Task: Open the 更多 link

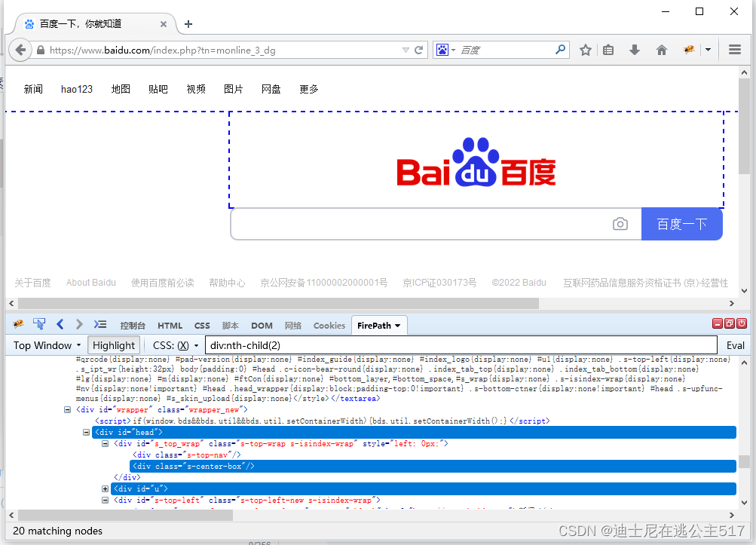Action: click(x=308, y=89)
